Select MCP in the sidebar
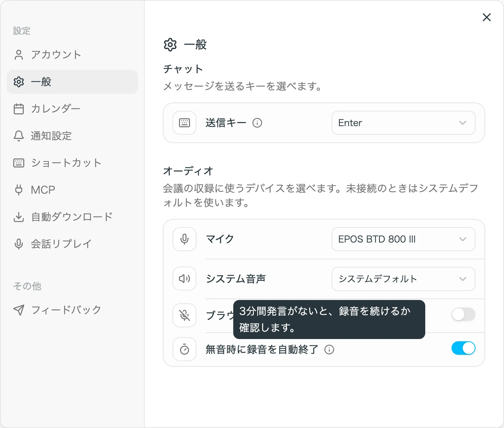Viewport: 504px width, 428px height. pyautogui.click(x=72, y=190)
